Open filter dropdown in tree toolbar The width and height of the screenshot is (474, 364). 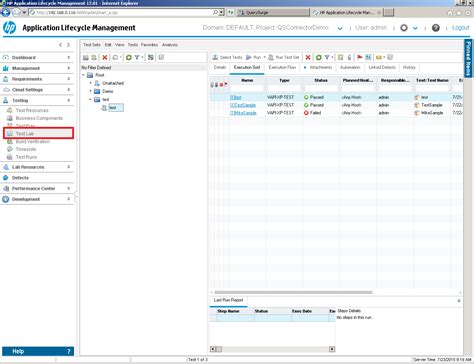click(x=142, y=57)
